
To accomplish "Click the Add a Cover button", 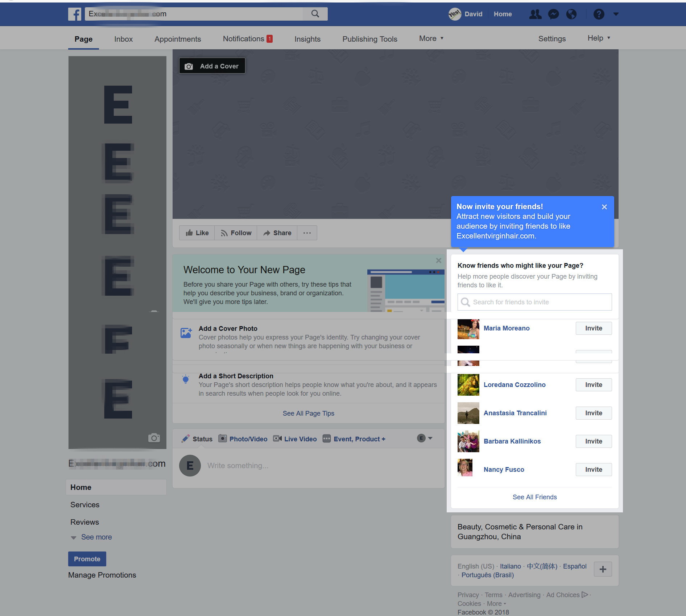I will coord(212,66).
